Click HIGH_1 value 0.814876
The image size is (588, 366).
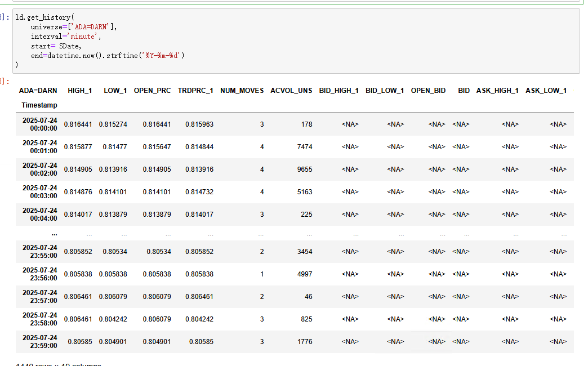point(78,192)
